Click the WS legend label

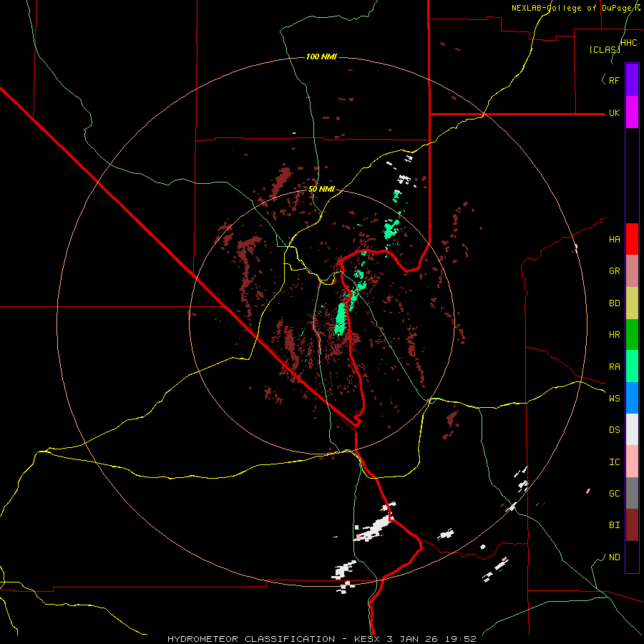click(614, 399)
